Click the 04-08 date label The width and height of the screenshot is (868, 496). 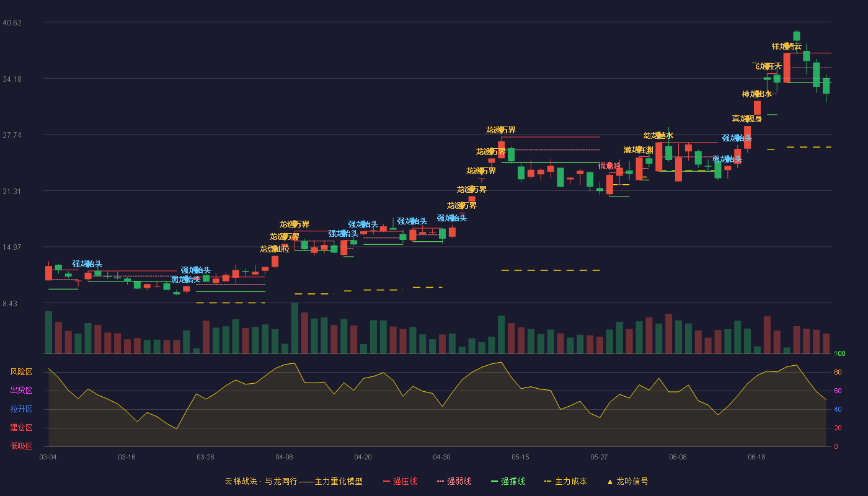pos(284,457)
